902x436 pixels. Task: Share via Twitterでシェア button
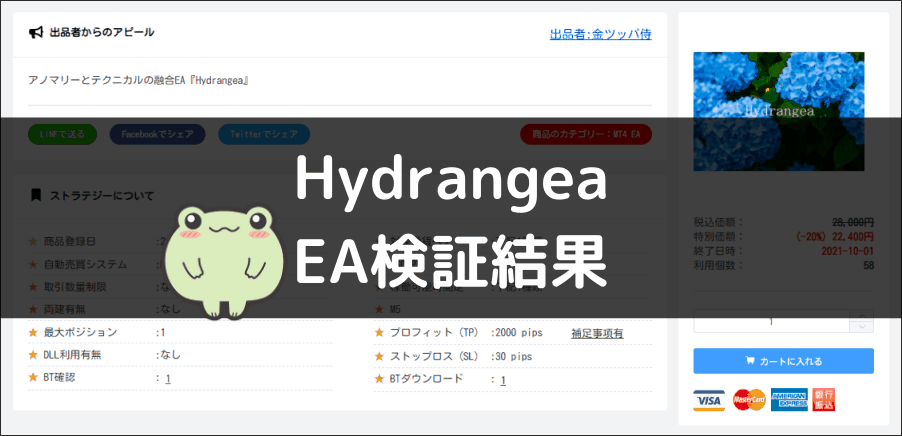(264, 134)
